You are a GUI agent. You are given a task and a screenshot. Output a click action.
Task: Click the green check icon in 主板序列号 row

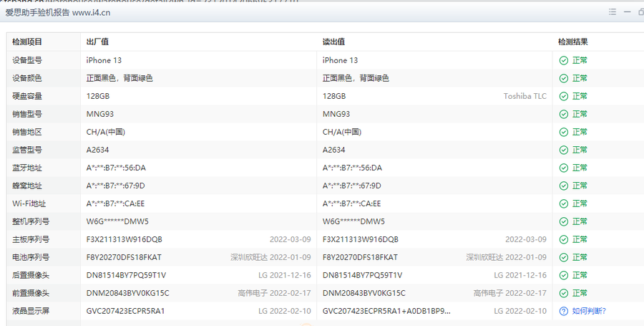(564, 239)
